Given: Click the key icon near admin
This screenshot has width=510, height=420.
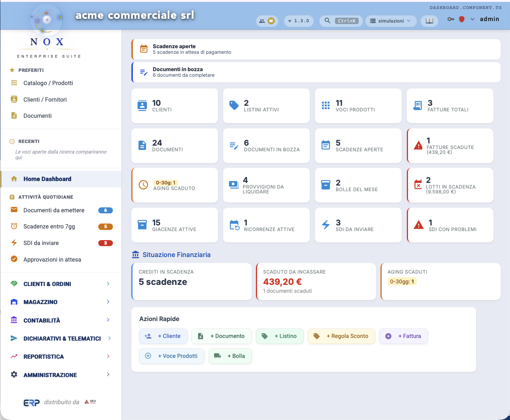Looking at the screenshot, I should pyautogui.click(x=451, y=19).
